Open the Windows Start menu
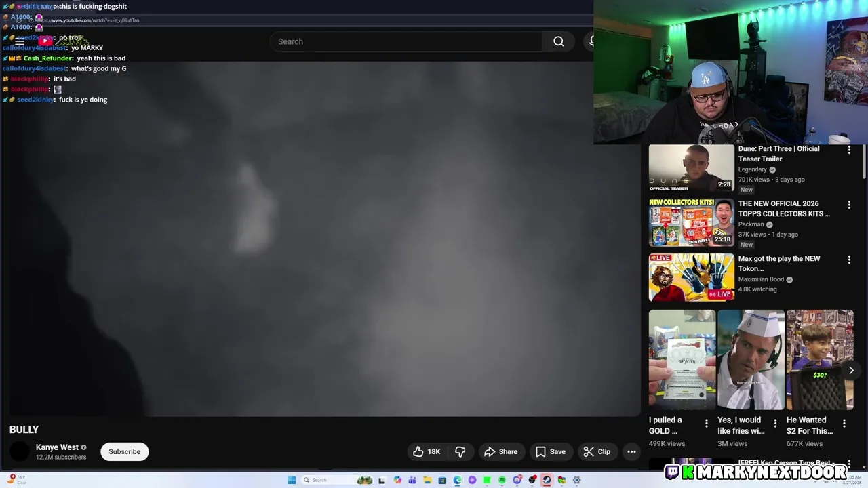 click(292, 480)
